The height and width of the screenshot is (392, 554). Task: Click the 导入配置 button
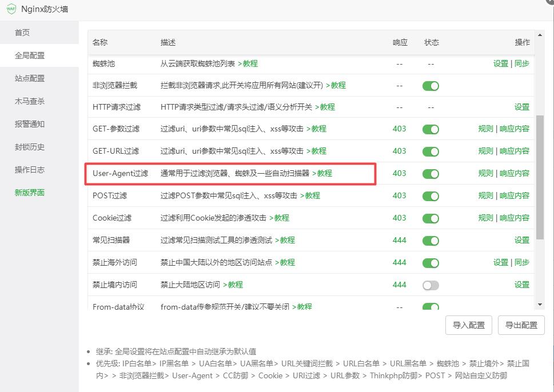469,325
